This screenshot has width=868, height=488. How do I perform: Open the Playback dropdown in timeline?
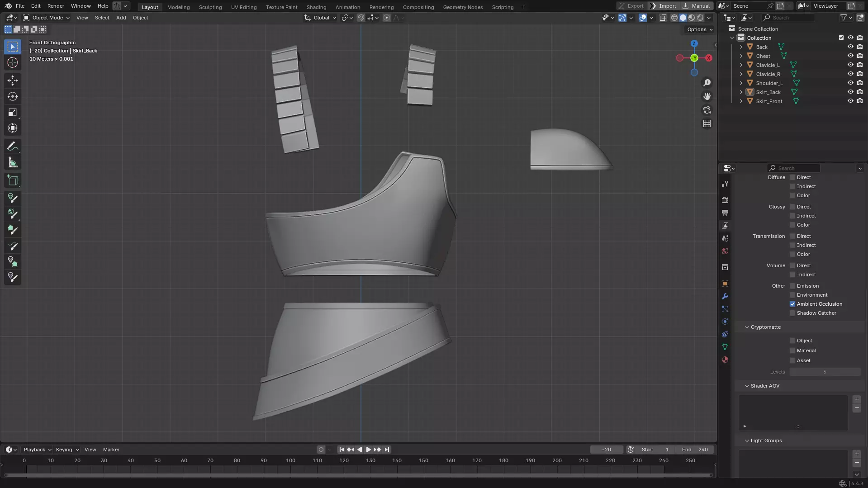pos(38,450)
